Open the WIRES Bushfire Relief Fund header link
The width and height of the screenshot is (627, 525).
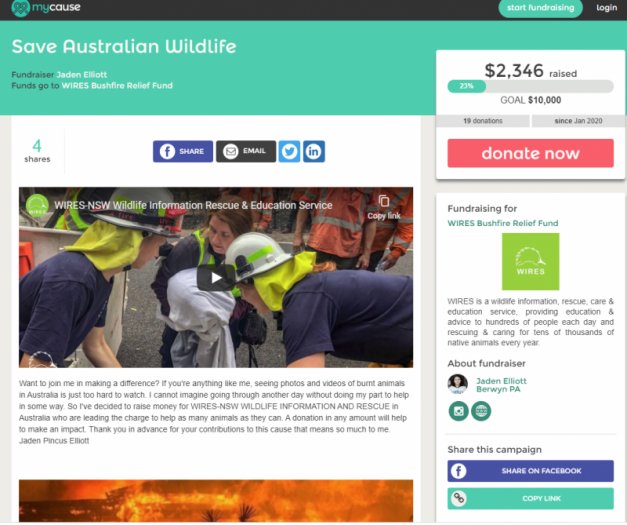(117, 86)
